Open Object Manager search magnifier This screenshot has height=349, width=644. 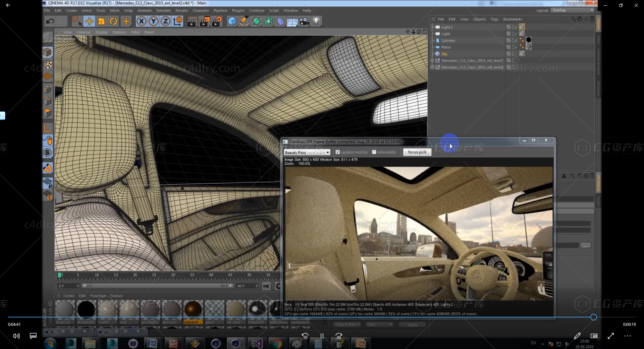click(x=573, y=19)
